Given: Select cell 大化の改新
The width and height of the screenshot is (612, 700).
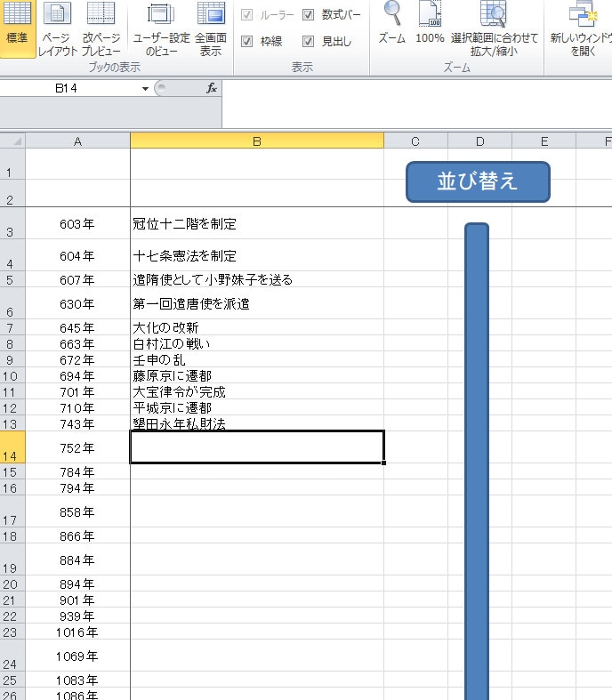Looking at the screenshot, I should [x=257, y=327].
